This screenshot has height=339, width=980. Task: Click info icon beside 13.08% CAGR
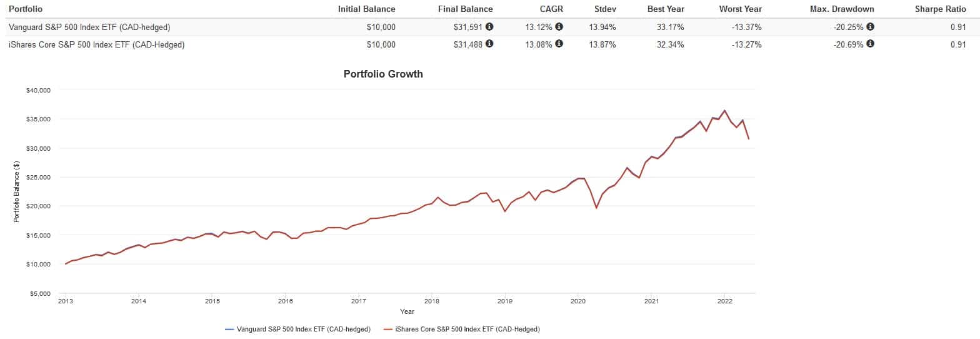[x=559, y=44]
